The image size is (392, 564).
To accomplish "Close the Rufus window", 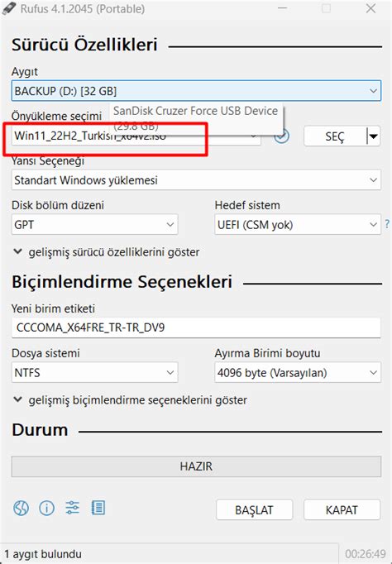I will coord(370,8).
